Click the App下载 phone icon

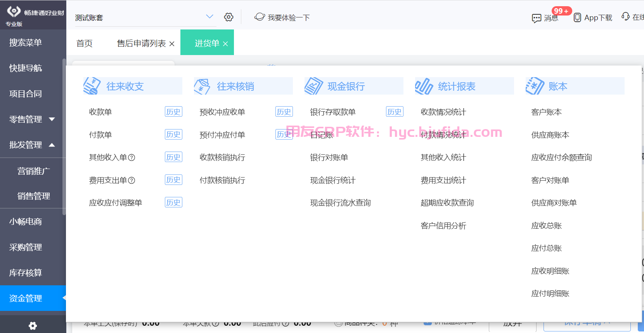577,17
